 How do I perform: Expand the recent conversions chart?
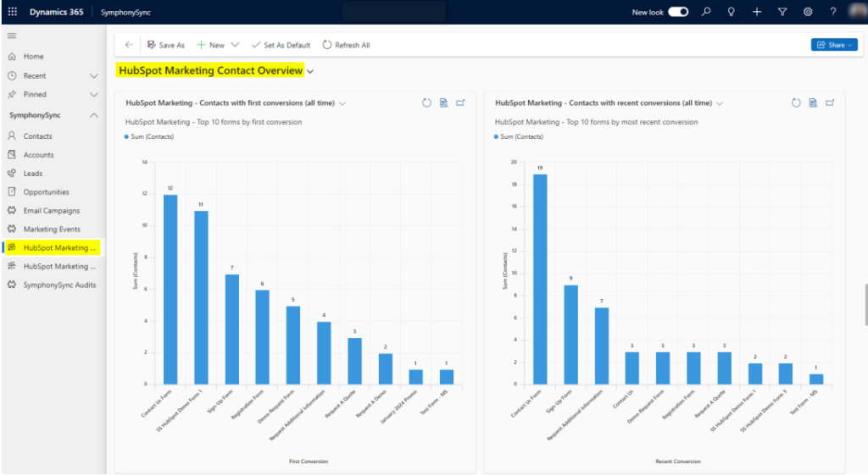point(831,102)
